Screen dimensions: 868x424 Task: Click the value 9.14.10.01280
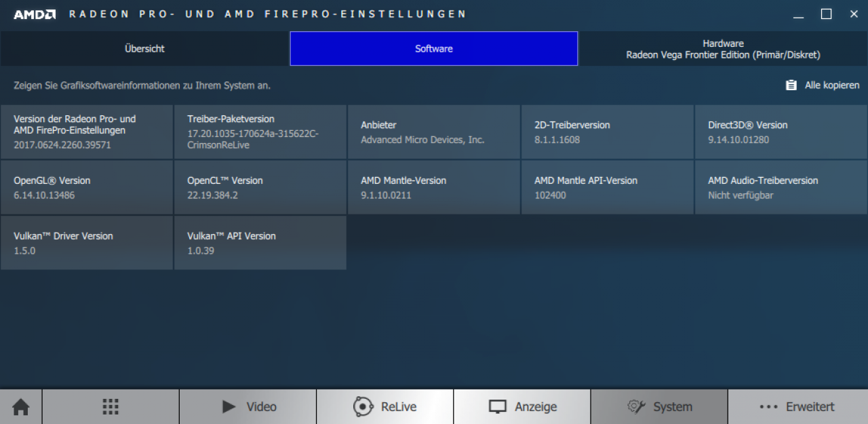[x=738, y=140]
